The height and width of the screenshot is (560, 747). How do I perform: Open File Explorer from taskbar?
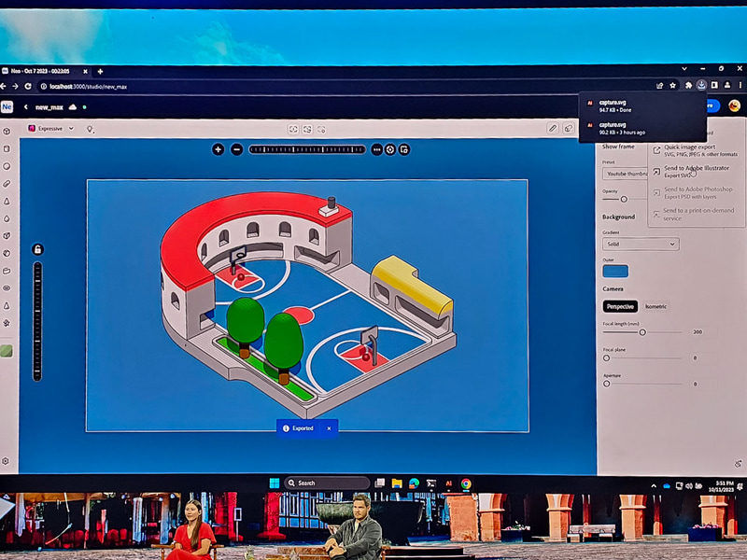397,483
